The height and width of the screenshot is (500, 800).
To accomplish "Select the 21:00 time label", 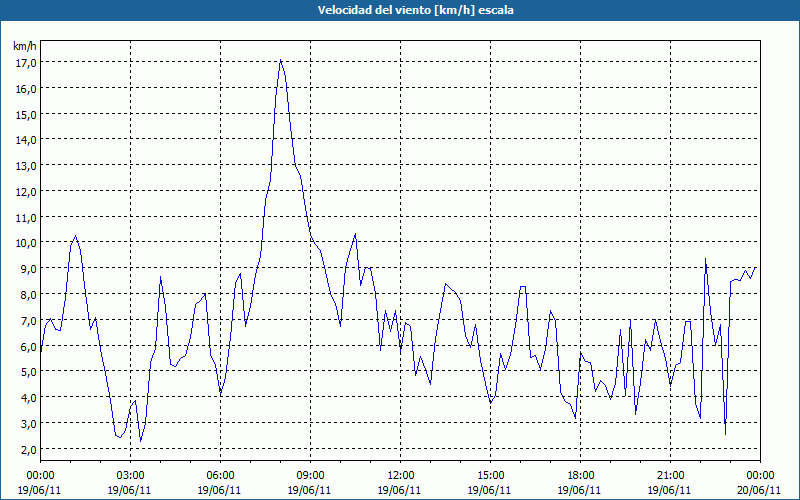I will [670, 476].
